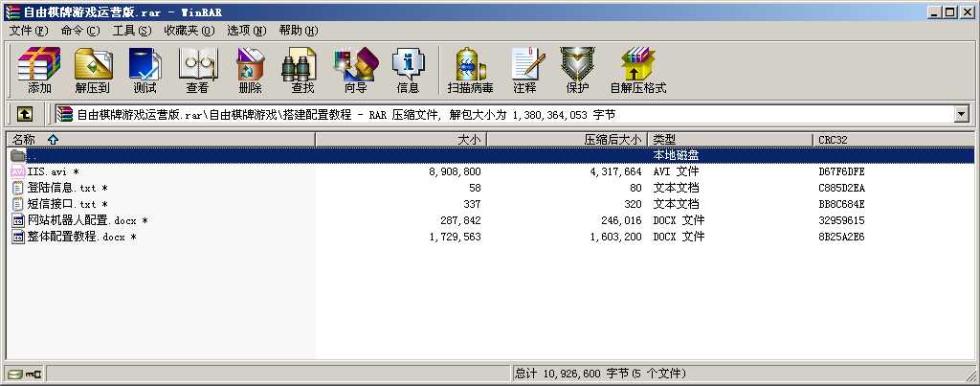This screenshot has width=980, height=386.
Task: Open the 收藏夹(O) menu
Action: [189, 30]
